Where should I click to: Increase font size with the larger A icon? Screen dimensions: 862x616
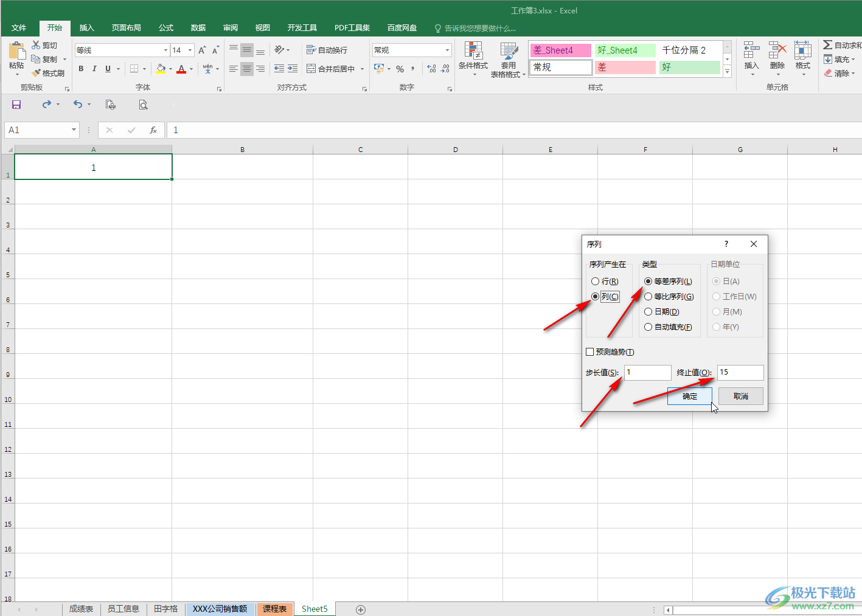[202, 50]
